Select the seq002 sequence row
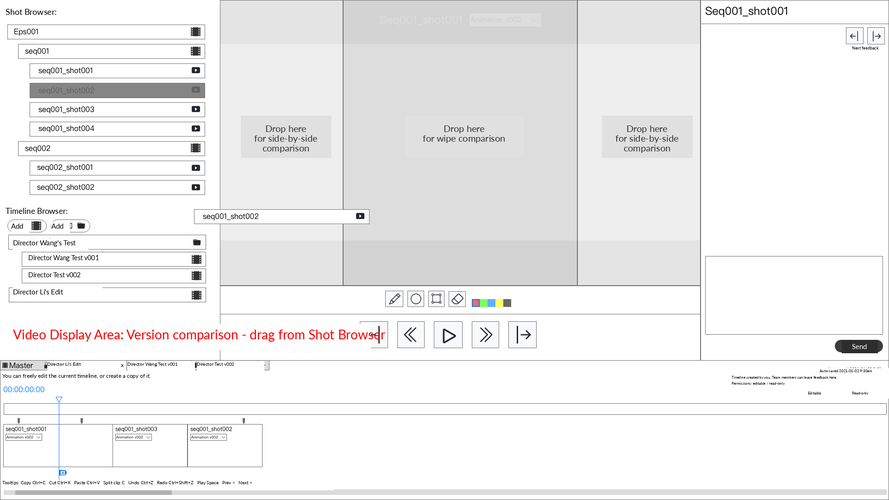This screenshot has height=500, width=889. [x=112, y=148]
